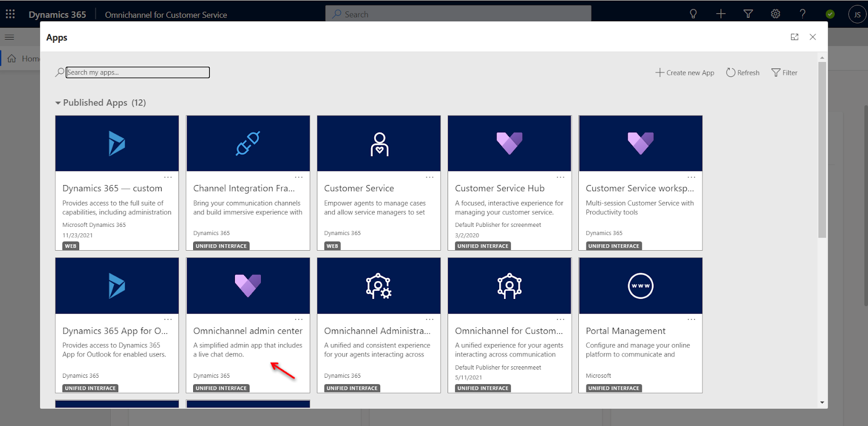Close the Apps dialog
The width and height of the screenshot is (868, 426).
813,37
